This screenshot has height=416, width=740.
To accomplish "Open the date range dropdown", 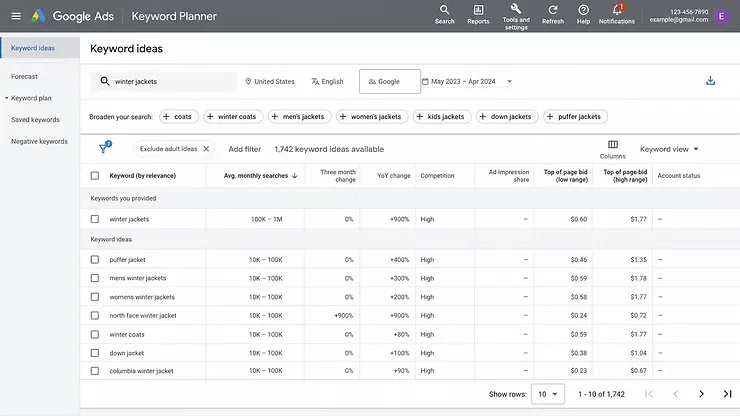I will (x=467, y=81).
